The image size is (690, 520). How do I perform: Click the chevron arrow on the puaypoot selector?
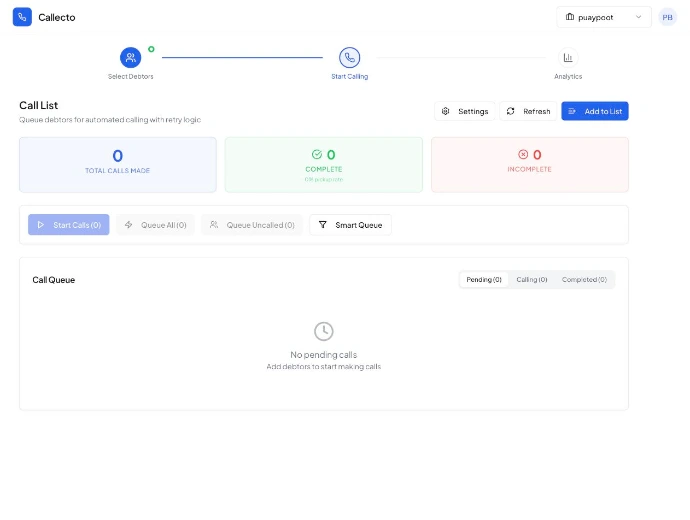[x=638, y=17]
